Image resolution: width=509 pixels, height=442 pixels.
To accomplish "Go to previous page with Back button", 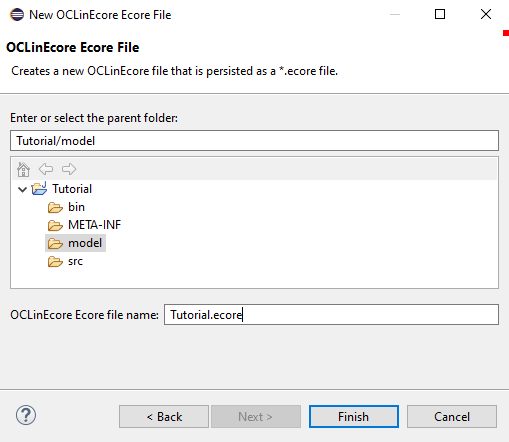I will [x=164, y=417].
